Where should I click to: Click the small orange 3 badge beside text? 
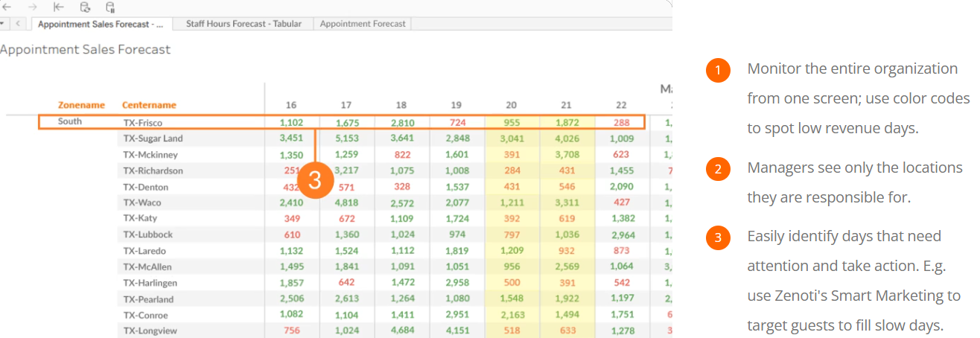point(718,238)
